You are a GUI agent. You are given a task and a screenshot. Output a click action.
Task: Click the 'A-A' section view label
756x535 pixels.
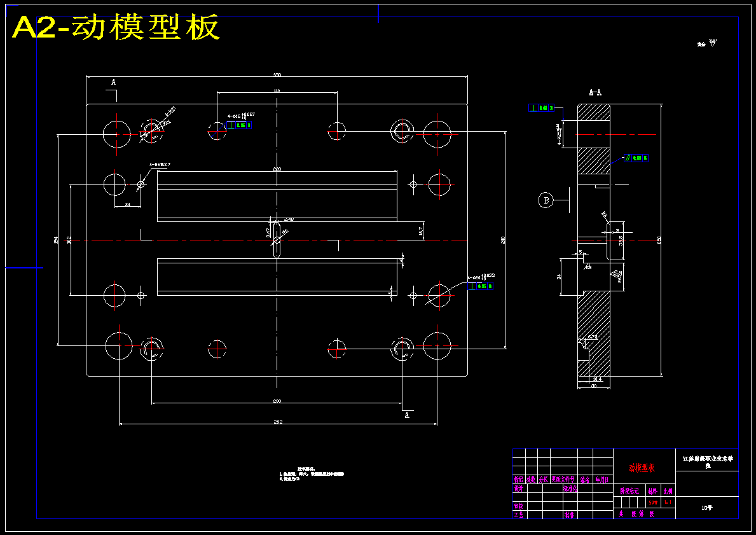point(595,92)
